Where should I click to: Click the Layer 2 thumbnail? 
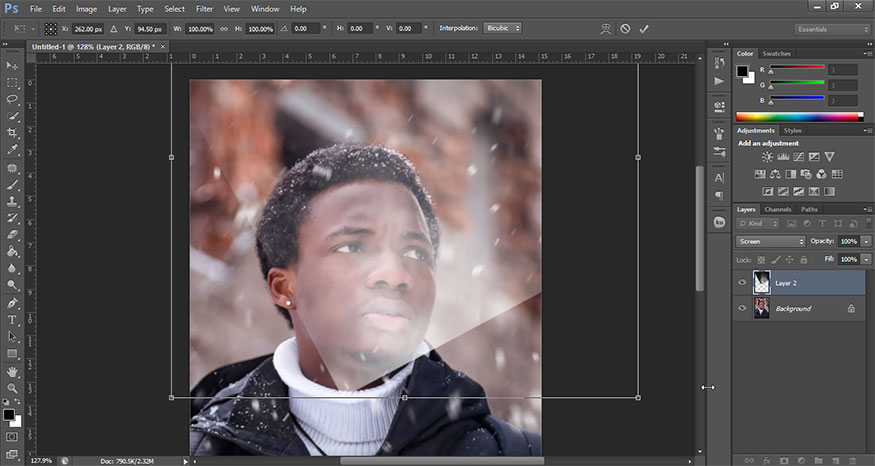762,282
